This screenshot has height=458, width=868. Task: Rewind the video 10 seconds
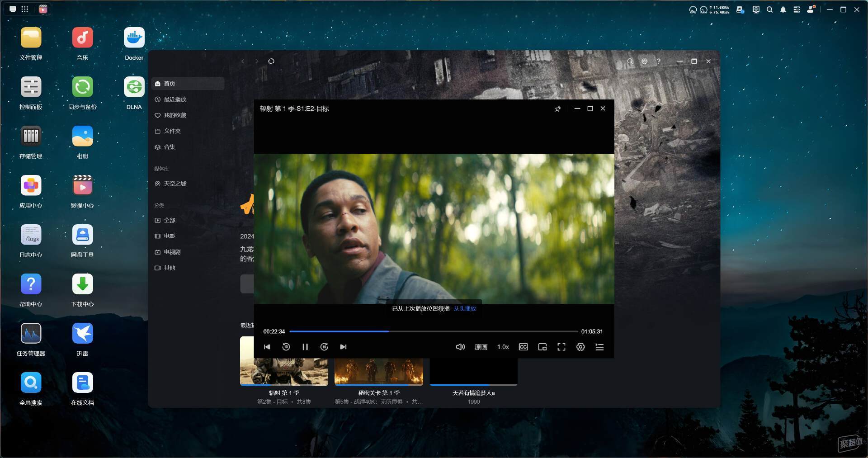(x=286, y=347)
